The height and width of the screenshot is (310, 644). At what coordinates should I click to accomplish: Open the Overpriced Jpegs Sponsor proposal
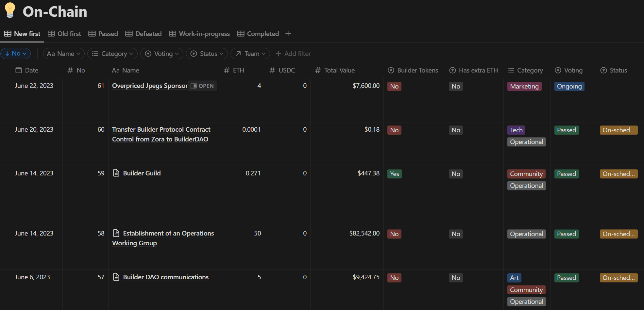(x=150, y=86)
